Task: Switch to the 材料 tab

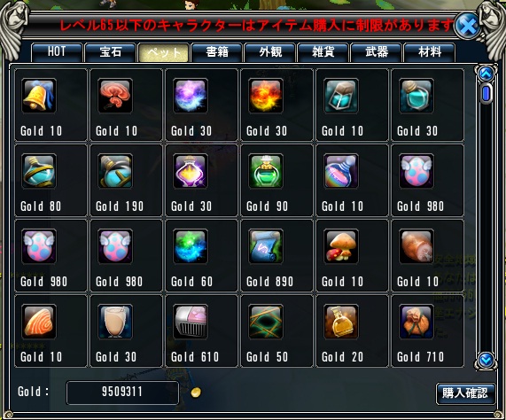Action: pos(430,52)
